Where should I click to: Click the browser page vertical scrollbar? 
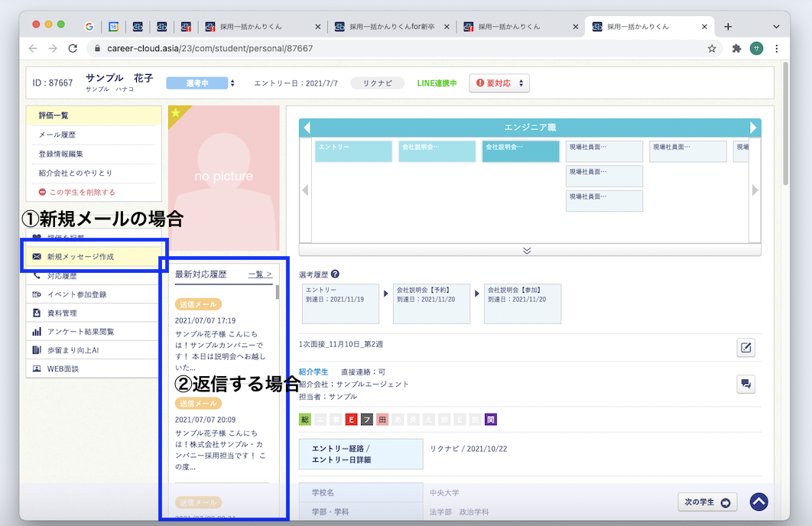(785, 125)
